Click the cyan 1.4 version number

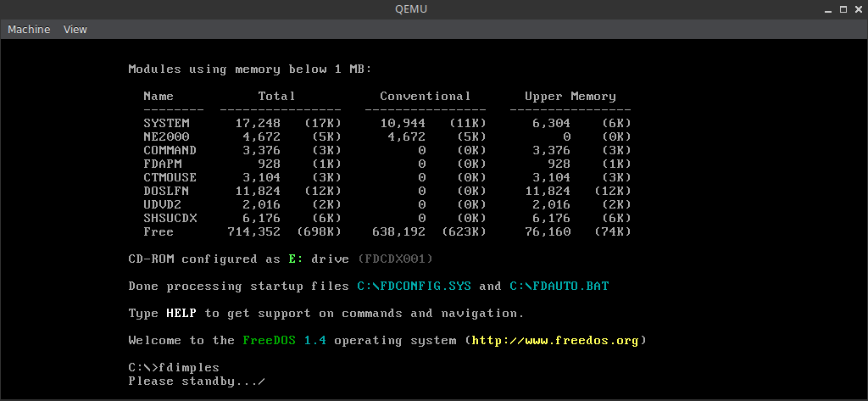(x=315, y=340)
